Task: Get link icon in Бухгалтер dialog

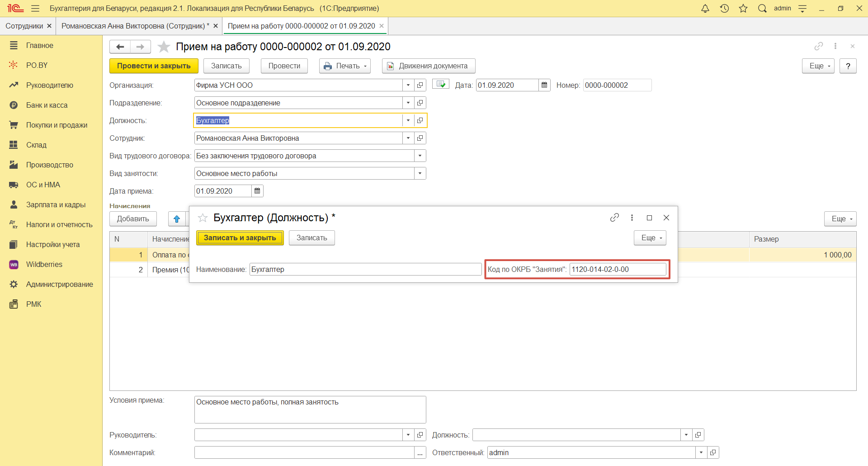Action: click(614, 218)
